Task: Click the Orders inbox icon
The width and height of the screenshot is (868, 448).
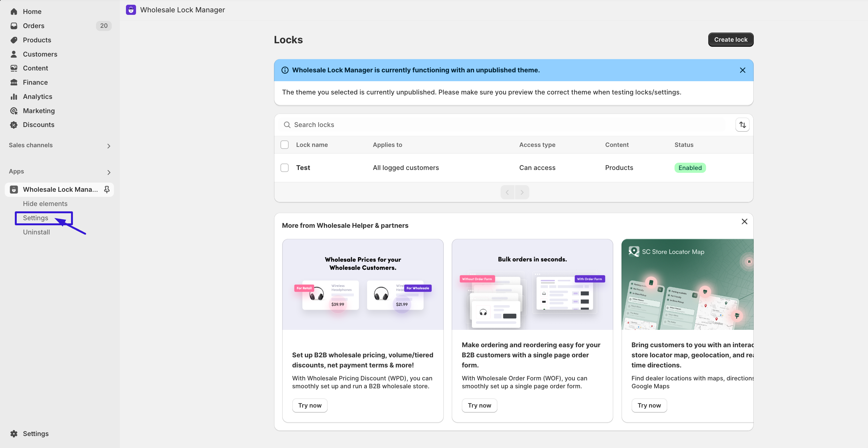Action: 14,26
